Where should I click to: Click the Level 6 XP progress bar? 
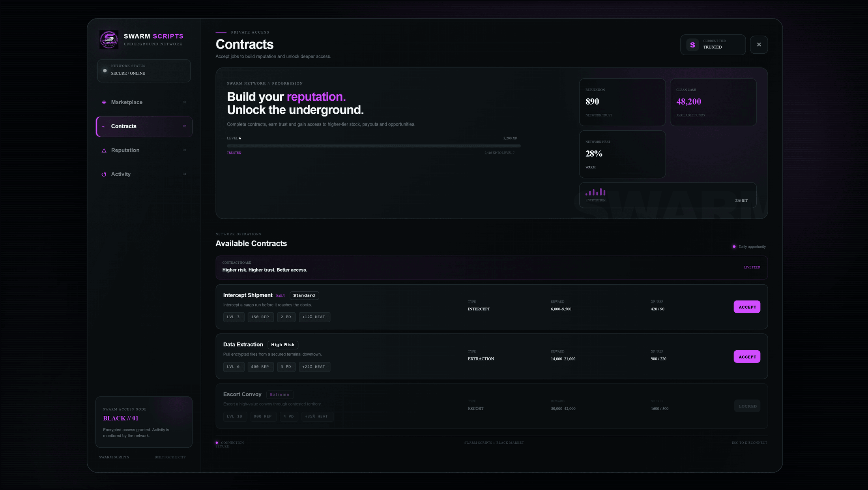tap(374, 146)
